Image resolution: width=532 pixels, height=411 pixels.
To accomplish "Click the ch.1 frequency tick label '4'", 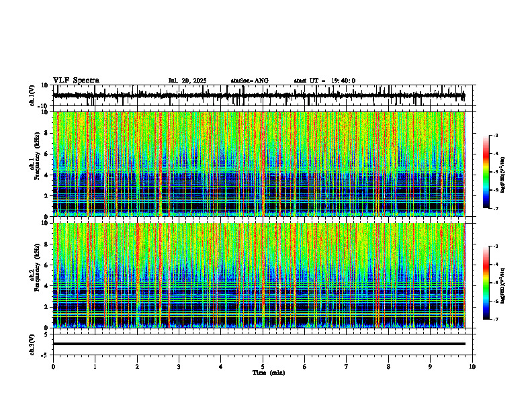I will click(47, 175).
